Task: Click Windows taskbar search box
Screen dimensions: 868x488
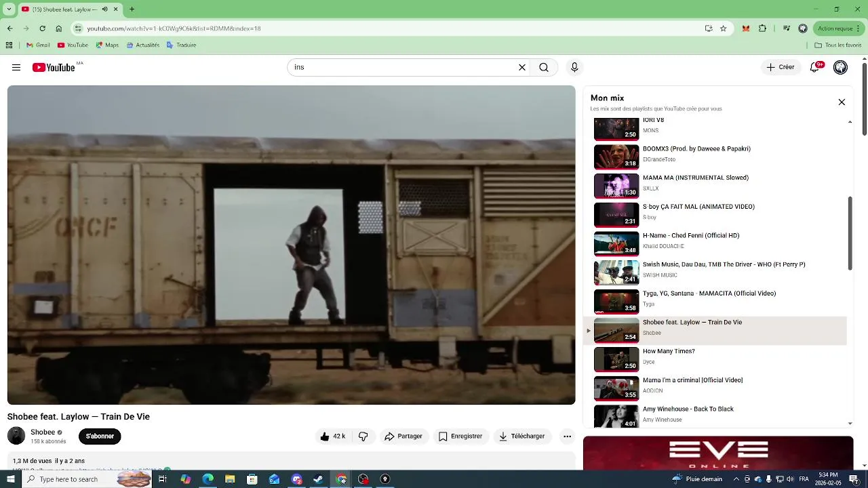Action: [x=87, y=479]
